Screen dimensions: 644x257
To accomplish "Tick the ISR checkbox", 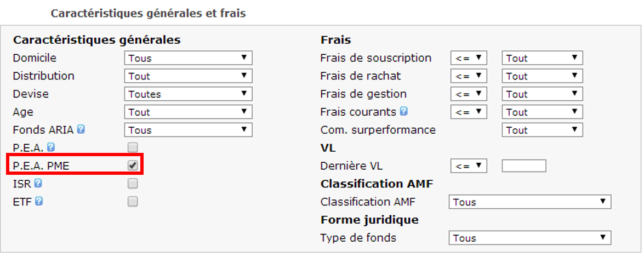I will 133,184.
